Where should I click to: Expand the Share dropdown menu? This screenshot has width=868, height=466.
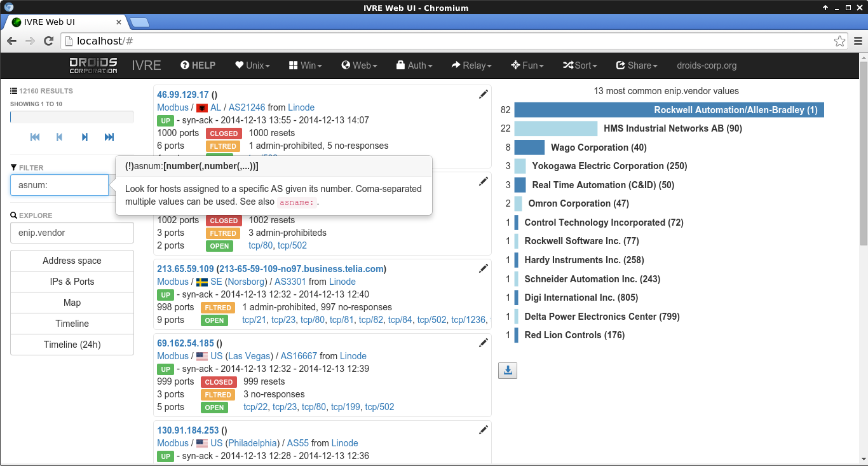[x=637, y=65]
